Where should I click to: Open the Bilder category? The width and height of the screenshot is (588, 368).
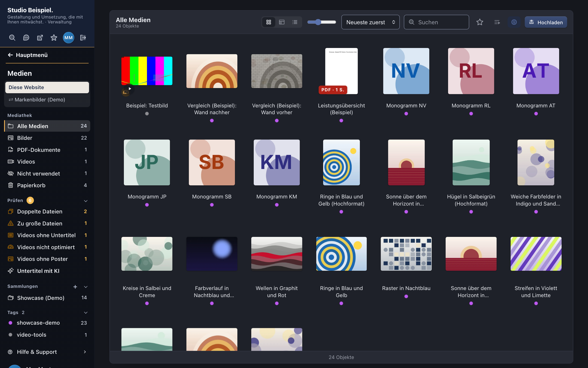pyautogui.click(x=47, y=138)
